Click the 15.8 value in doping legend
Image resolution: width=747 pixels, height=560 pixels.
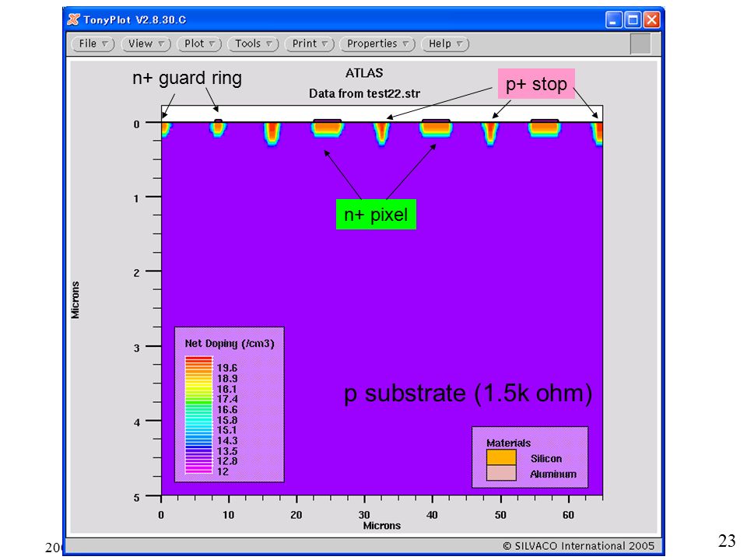[226, 420]
